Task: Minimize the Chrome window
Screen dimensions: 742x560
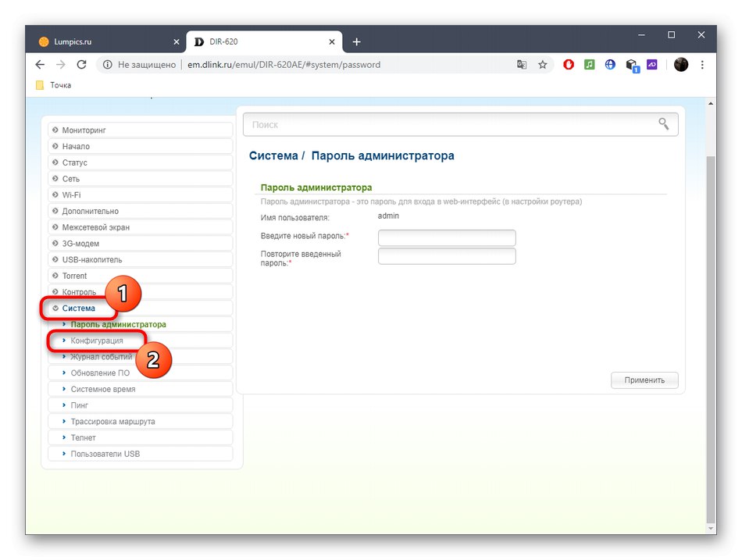Action: (x=641, y=35)
